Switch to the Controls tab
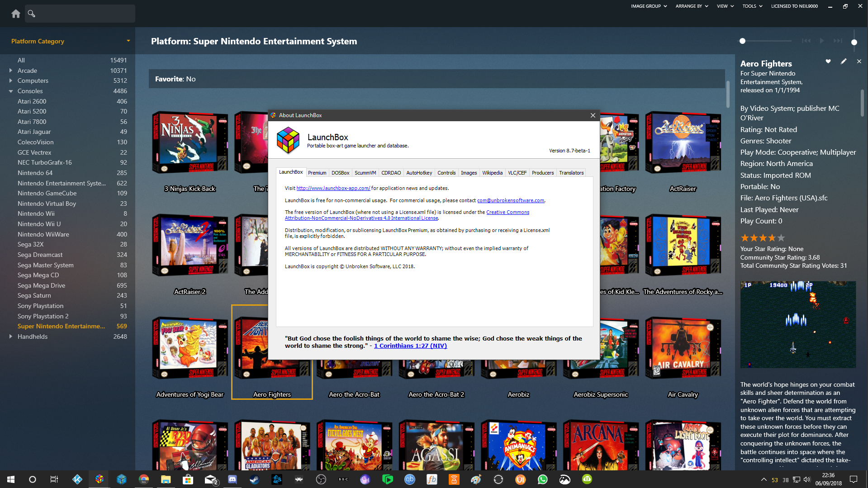Viewport: 868px width, 488px height. pos(446,173)
